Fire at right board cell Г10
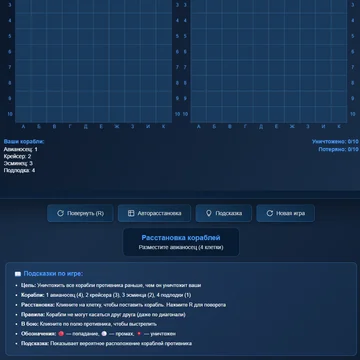The height and width of the screenshot is (360, 360). [245, 114]
